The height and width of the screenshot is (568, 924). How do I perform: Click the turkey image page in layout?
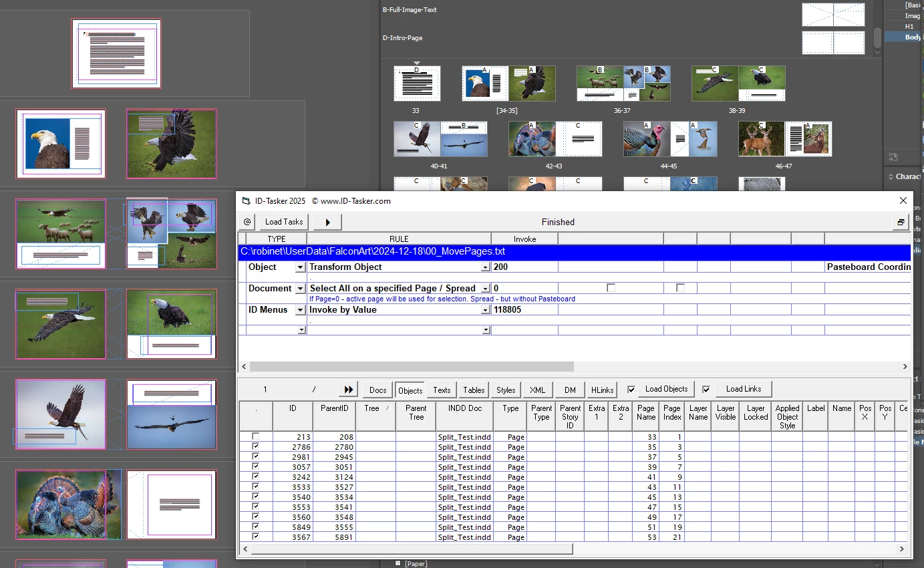pyautogui.click(x=61, y=505)
